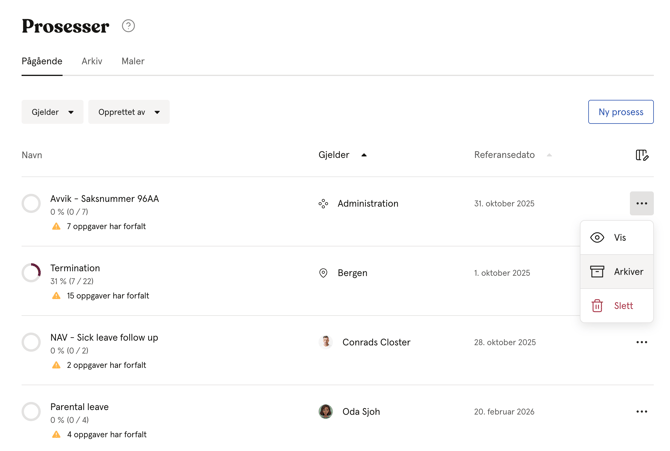Click progress circle for NAV - Sick leave
Screen dimensions: 670x451
31,342
